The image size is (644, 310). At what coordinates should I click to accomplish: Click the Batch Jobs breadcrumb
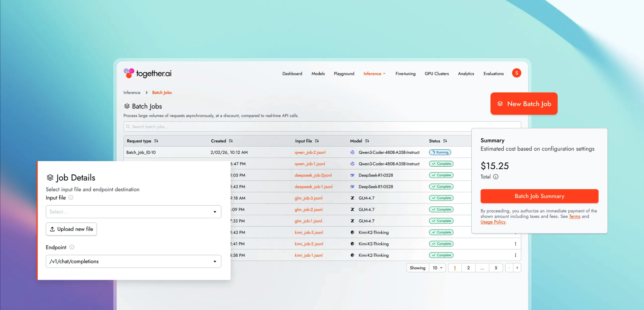(162, 93)
